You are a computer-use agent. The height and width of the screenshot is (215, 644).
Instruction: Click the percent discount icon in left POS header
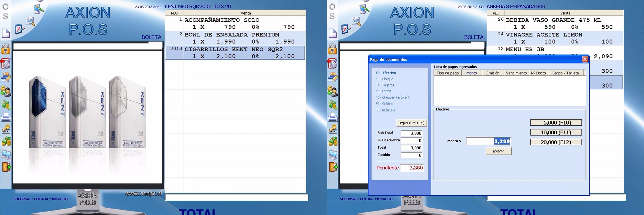[19, 29]
